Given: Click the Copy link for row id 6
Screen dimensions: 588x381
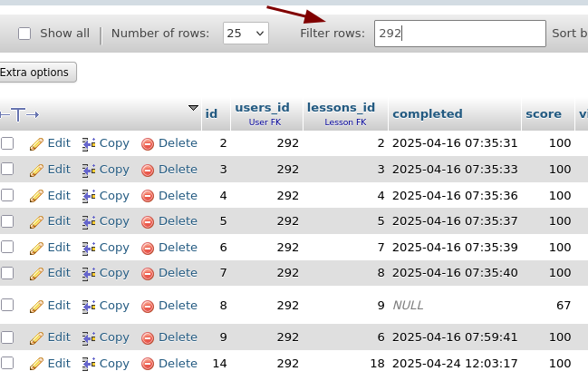Looking at the screenshot, I should coord(114,248).
